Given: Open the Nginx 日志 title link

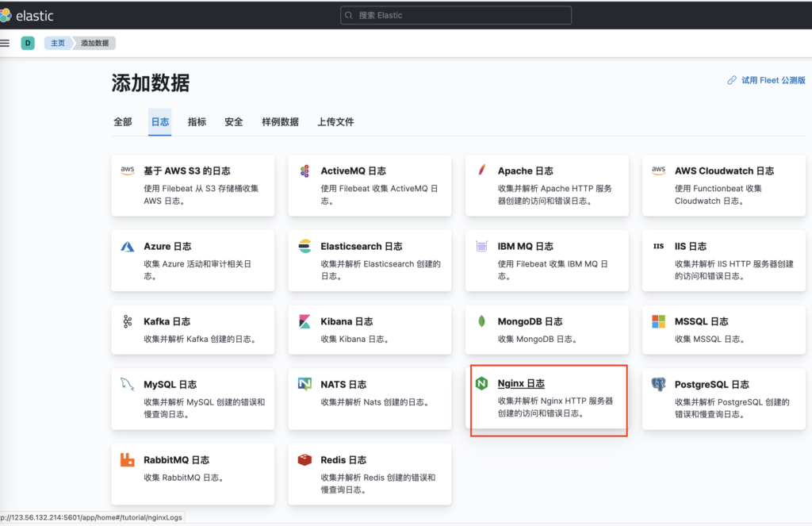Looking at the screenshot, I should click(x=521, y=383).
